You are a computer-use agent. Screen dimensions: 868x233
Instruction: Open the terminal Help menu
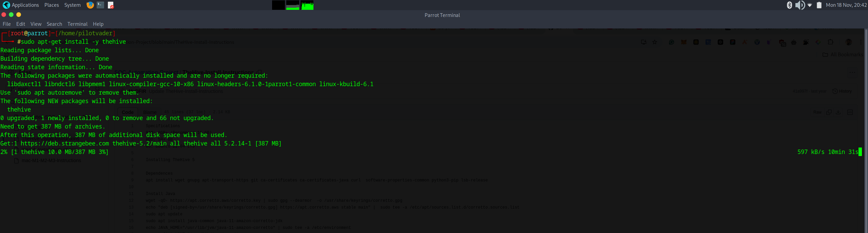[98, 24]
